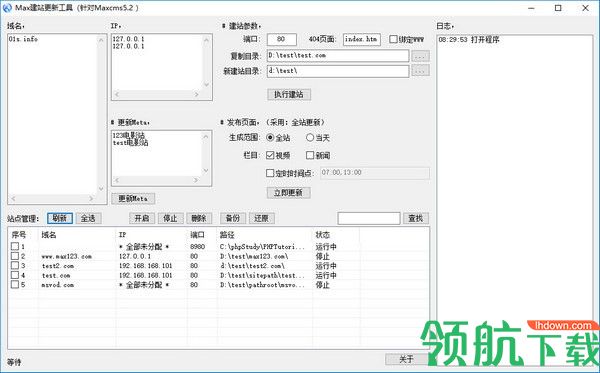This screenshot has width=600, height=373.
Task: Sort by the 路径 column header
Action: (265, 235)
